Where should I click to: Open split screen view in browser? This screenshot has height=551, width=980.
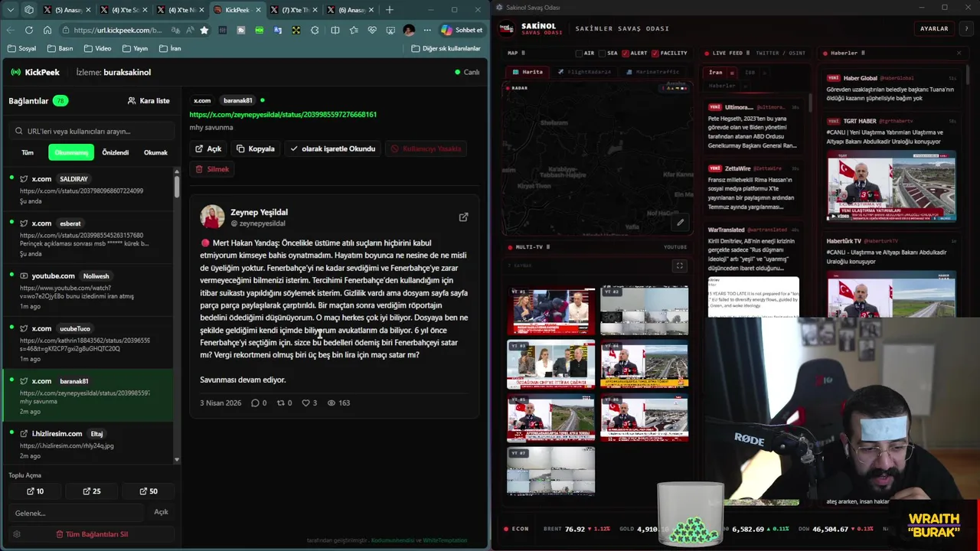pyautogui.click(x=335, y=30)
